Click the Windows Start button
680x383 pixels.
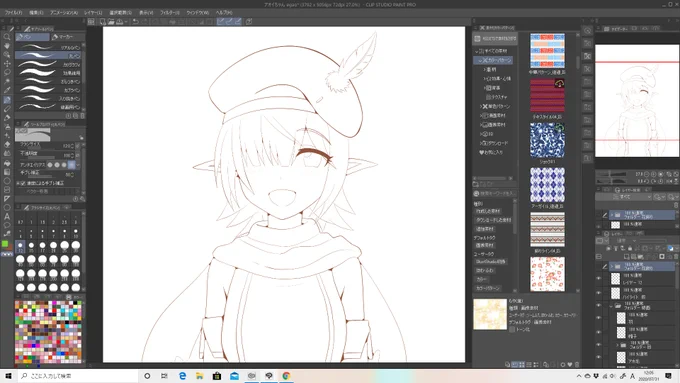pos(8,376)
